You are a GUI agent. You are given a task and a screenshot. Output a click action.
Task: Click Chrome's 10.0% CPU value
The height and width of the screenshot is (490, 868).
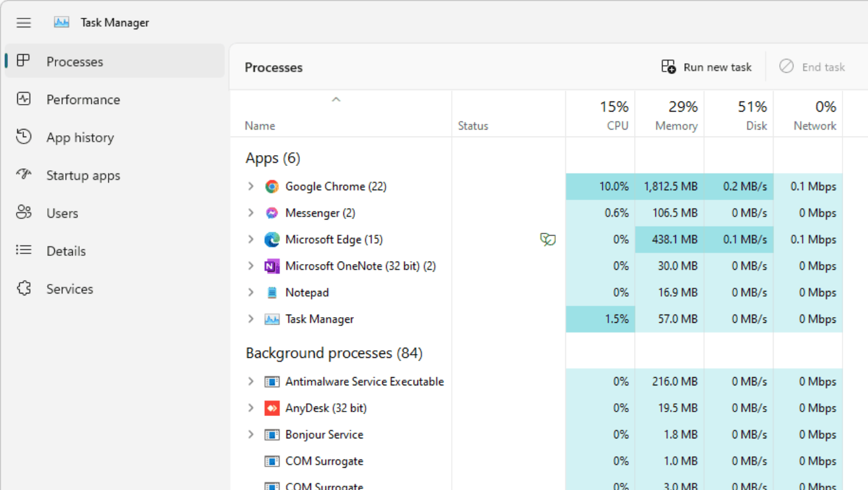coord(614,186)
